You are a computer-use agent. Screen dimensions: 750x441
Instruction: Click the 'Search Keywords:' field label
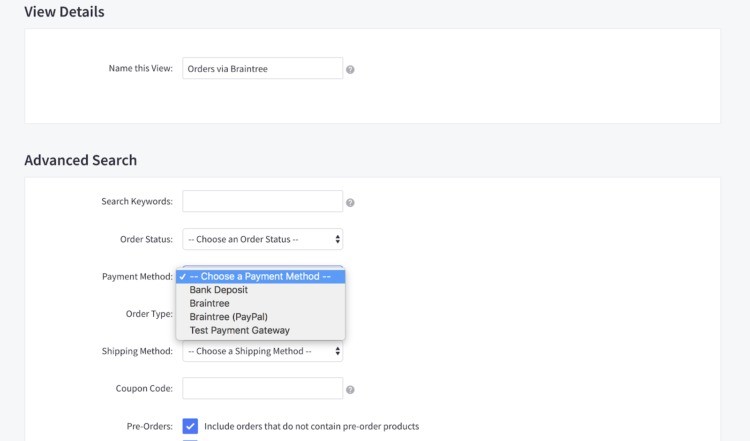click(137, 201)
